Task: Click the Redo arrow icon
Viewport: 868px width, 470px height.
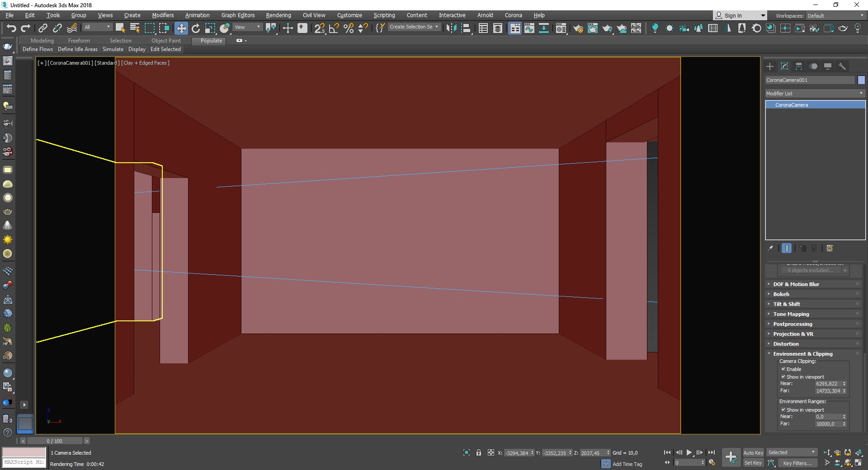Action: coord(26,28)
